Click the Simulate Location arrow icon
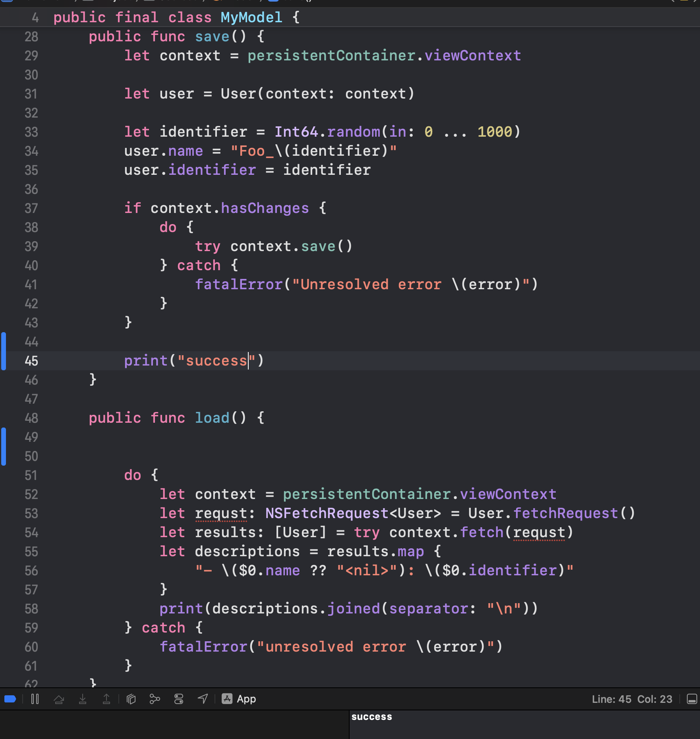Screen dimensions: 700x739 (203, 699)
